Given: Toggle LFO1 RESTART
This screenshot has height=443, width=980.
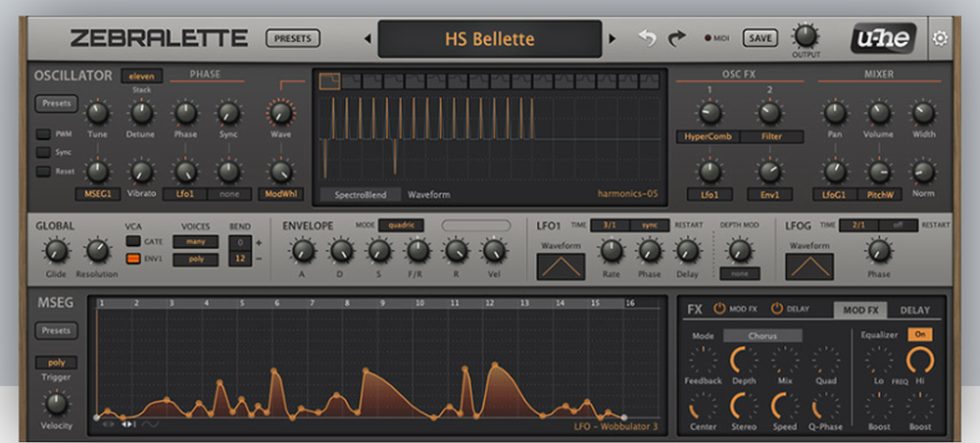Looking at the screenshot, I should point(688,225).
